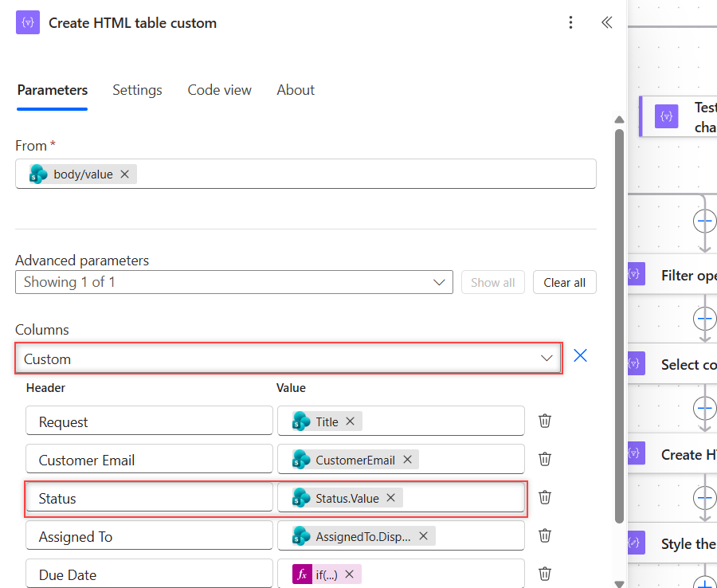Collapse the panel with double chevron icon
717x588 pixels.
(x=606, y=22)
